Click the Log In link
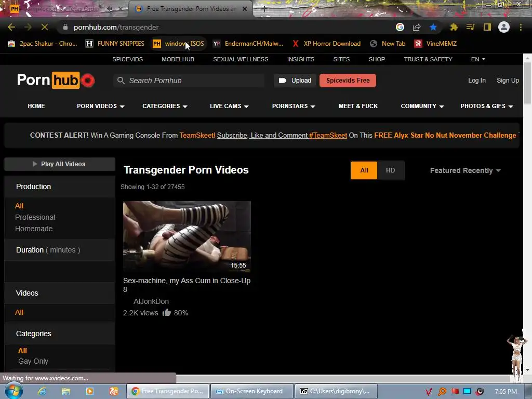Viewport: 532px width, 399px height. point(477,81)
